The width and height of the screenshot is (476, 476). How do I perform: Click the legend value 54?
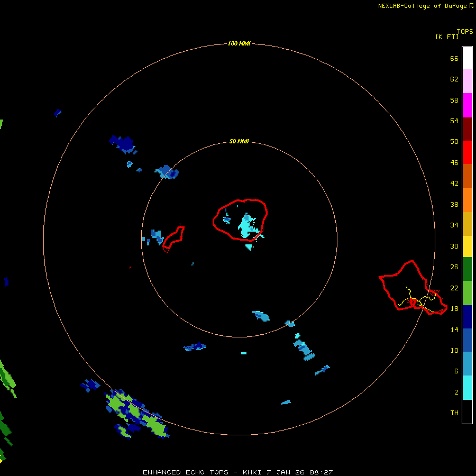tap(454, 121)
